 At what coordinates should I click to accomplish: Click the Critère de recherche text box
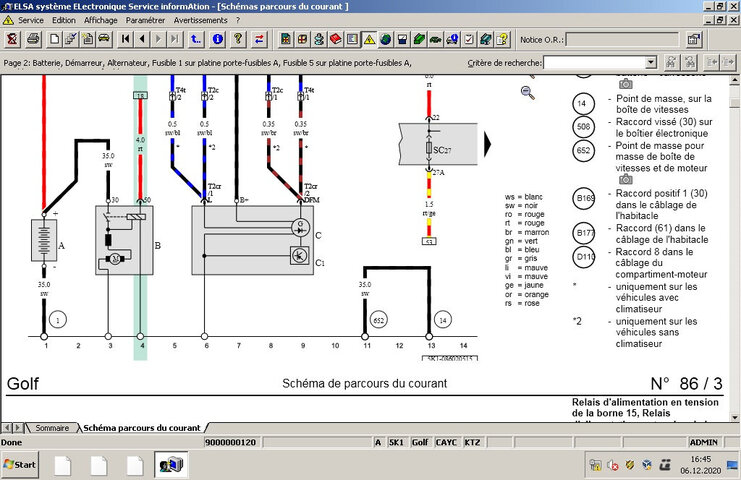pos(595,62)
